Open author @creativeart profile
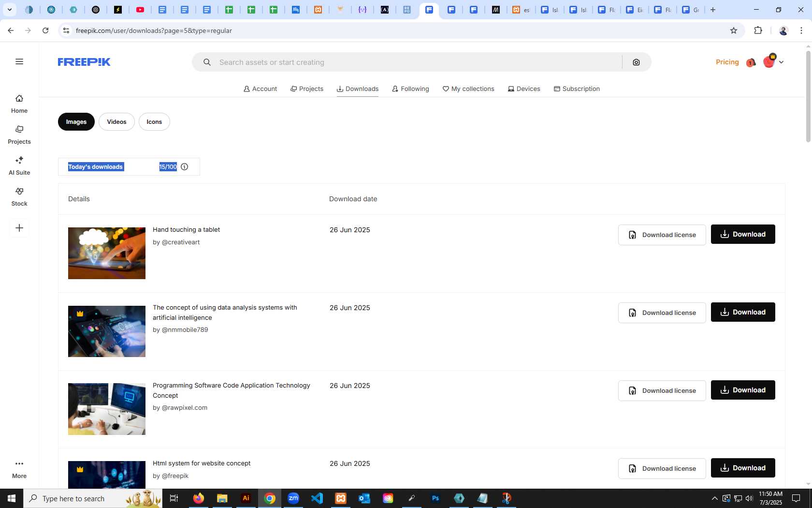The image size is (812, 508). point(181,242)
